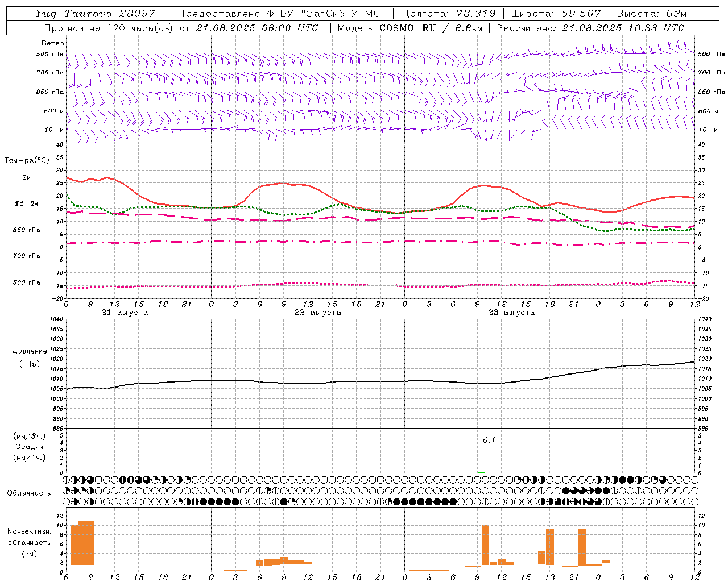Click the Модель COSMO-RU / 6.6км label
The image size is (728, 582).
point(409,28)
